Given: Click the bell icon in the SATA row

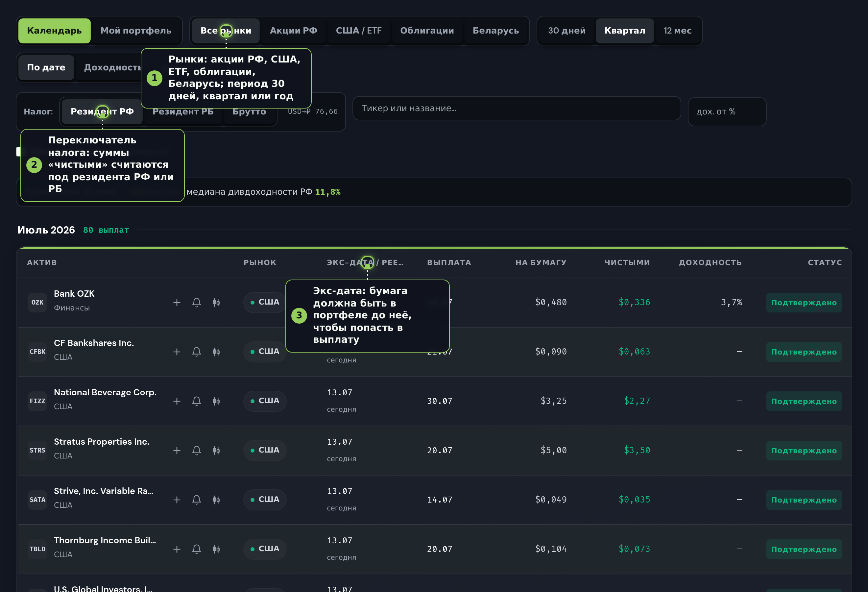Looking at the screenshot, I should pos(197,500).
